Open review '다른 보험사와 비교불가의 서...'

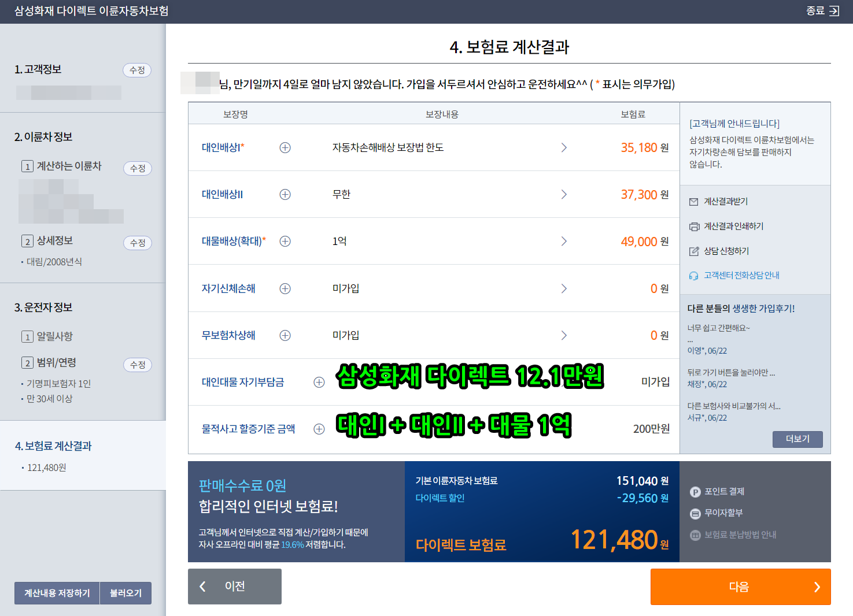(x=734, y=406)
